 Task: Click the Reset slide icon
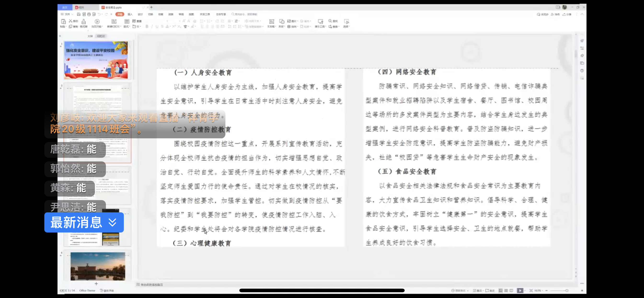(134, 21)
